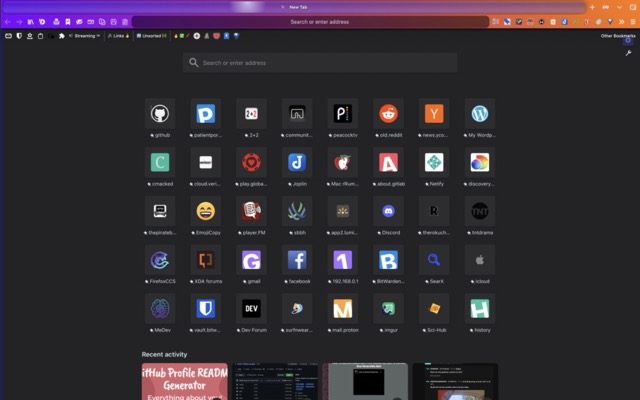Open the 2+2 shortcut tile
Screen dimensions: 640x400
[251, 113]
